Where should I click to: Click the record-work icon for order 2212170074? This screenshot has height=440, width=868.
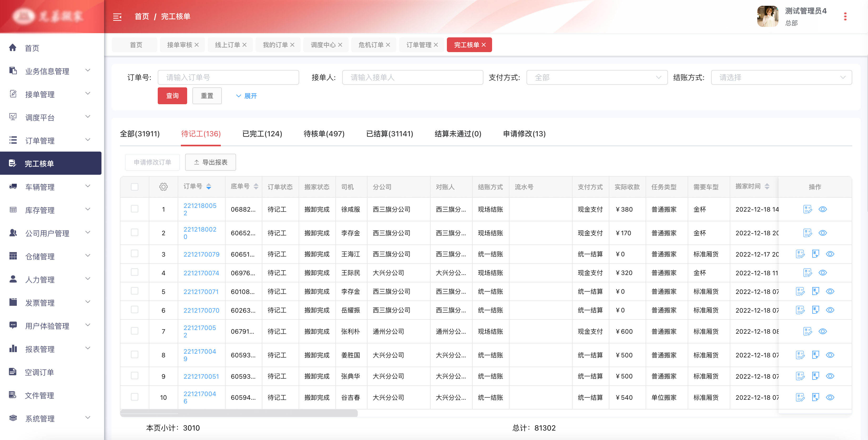point(807,273)
